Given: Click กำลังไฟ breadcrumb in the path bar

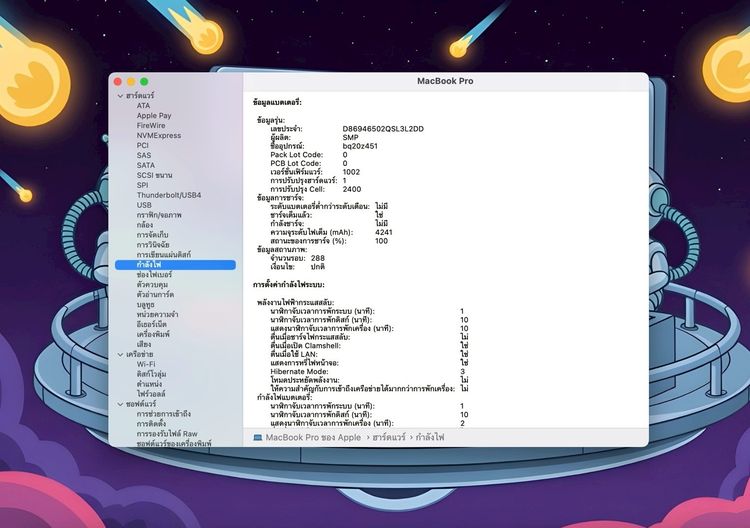Looking at the screenshot, I should (x=430, y=437).
